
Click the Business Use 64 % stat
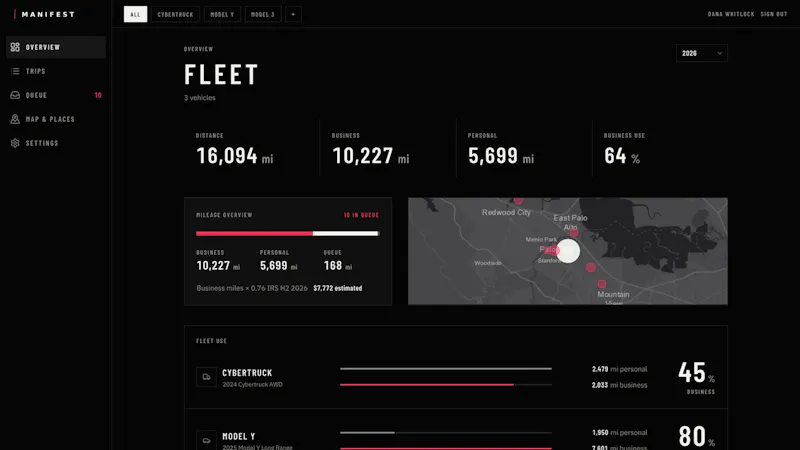622,156
